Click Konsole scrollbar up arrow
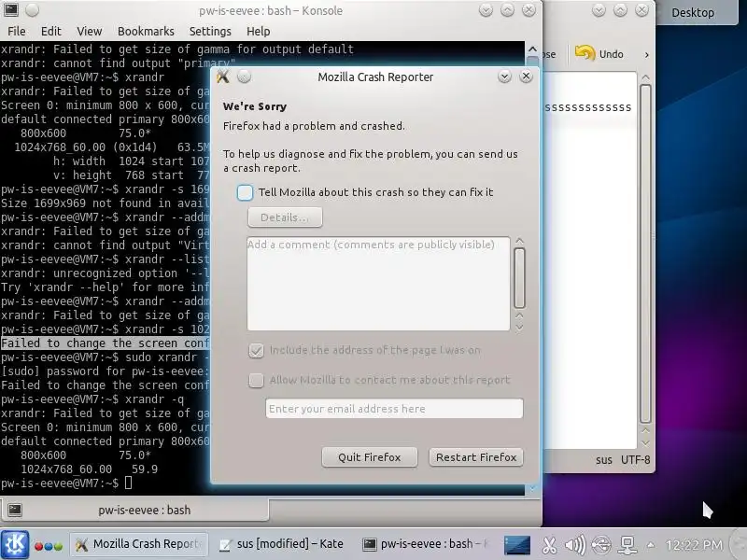 pos(532,49)
